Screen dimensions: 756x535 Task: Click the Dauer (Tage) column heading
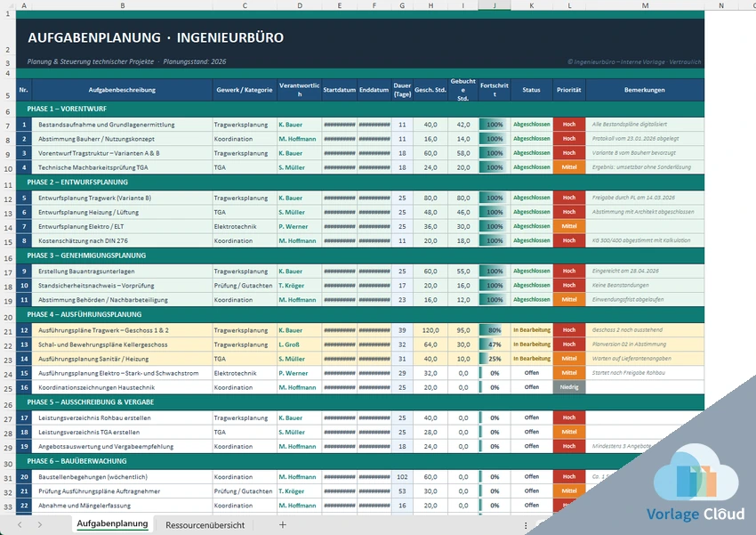click(x=402, y=90)
